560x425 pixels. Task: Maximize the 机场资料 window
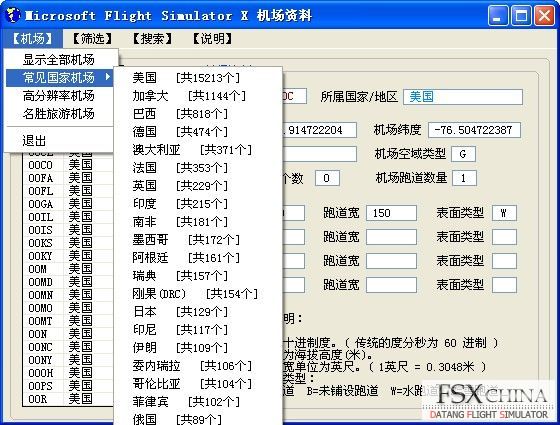point(521,16)
